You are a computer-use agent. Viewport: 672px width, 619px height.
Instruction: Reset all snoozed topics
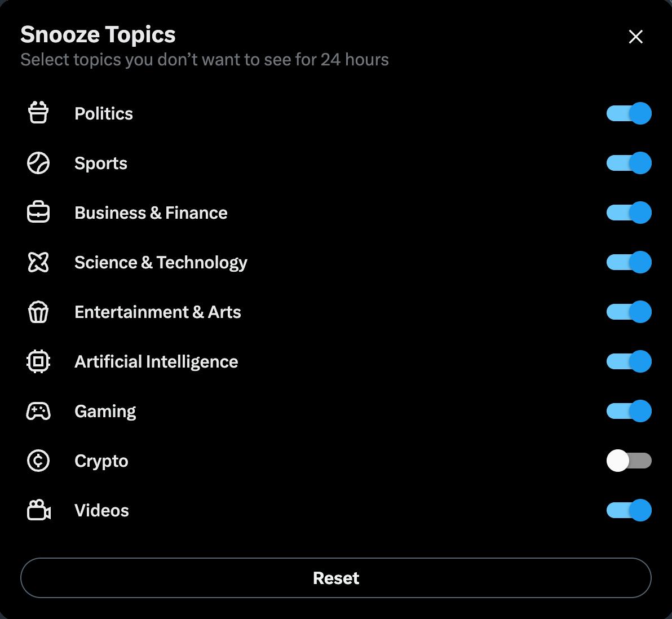click(336, 578)
